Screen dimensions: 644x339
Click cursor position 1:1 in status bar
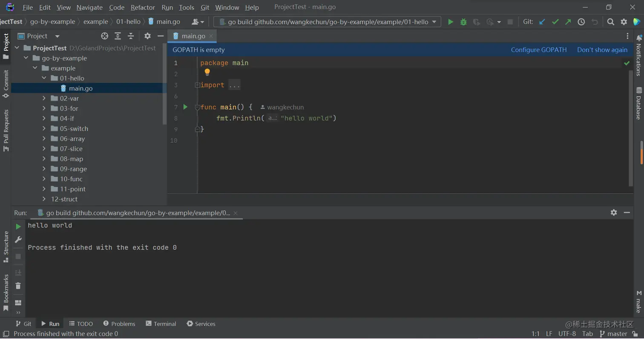pos(535,334)
